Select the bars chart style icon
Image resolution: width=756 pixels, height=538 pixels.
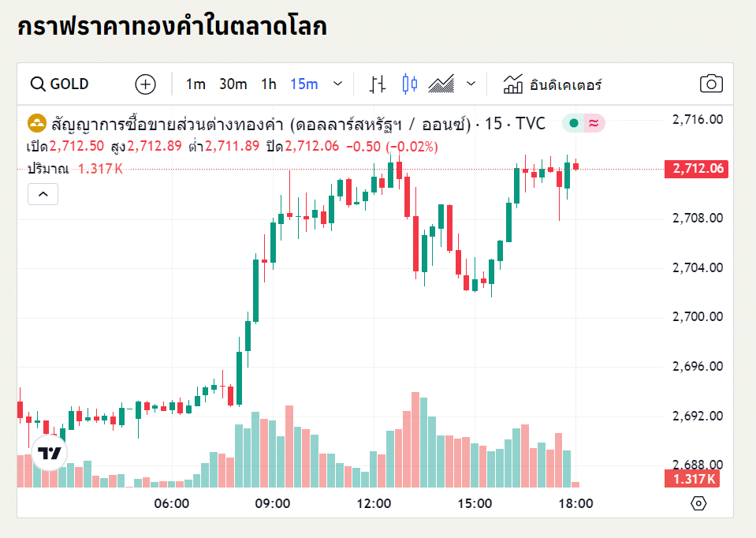pyautogui.click(x=378, y=84)
